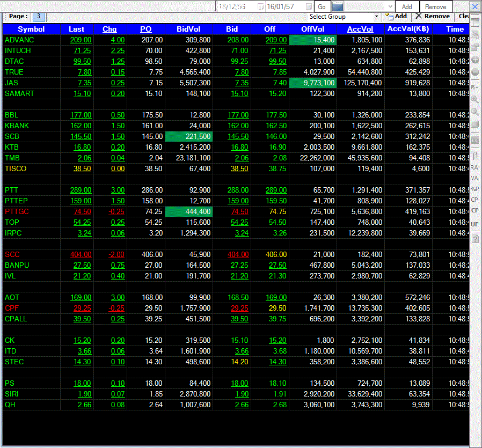Sort by the AccVol column header
The width and height of the screenshot is (482, 448).
click(x=360, y=29)
